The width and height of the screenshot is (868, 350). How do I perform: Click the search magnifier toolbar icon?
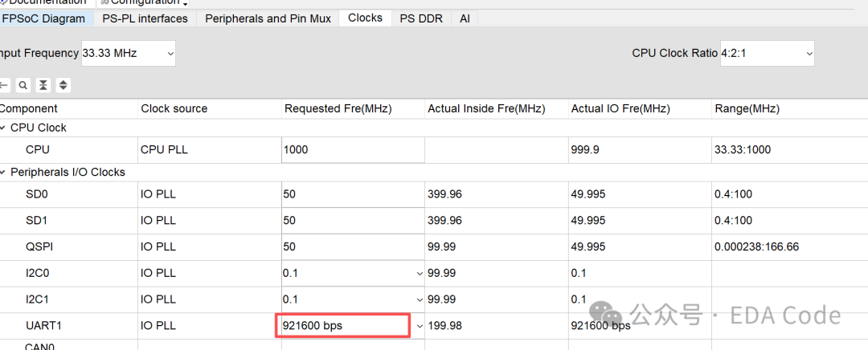coord(23,85)
